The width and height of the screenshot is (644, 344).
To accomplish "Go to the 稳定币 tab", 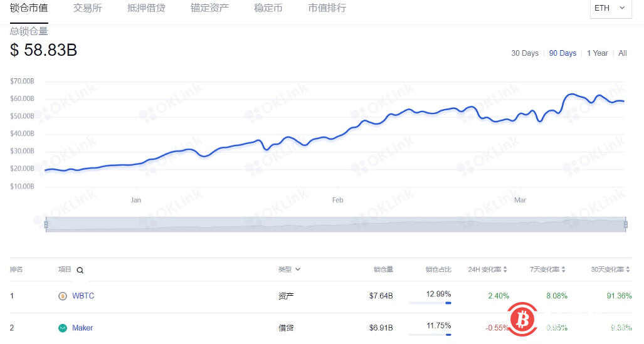I will click(268, 8).
